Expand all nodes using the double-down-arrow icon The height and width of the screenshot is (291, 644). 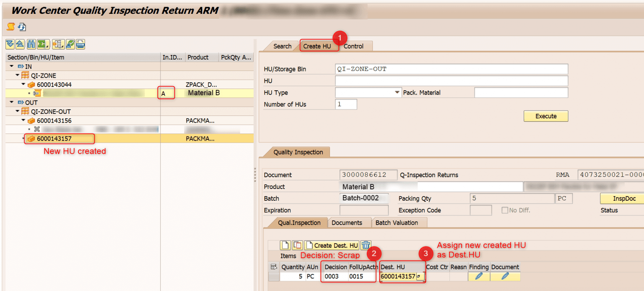(10, 44)
